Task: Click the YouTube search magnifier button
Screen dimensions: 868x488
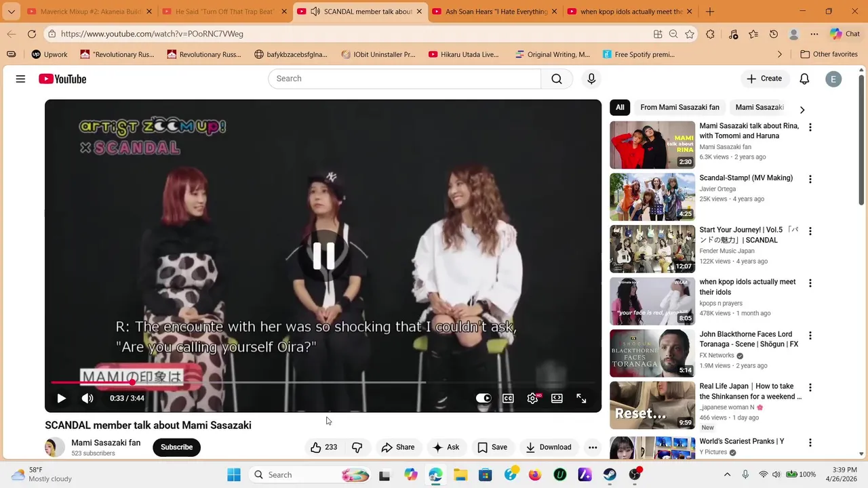Action: pyautogui.click(x=557, y=79)
